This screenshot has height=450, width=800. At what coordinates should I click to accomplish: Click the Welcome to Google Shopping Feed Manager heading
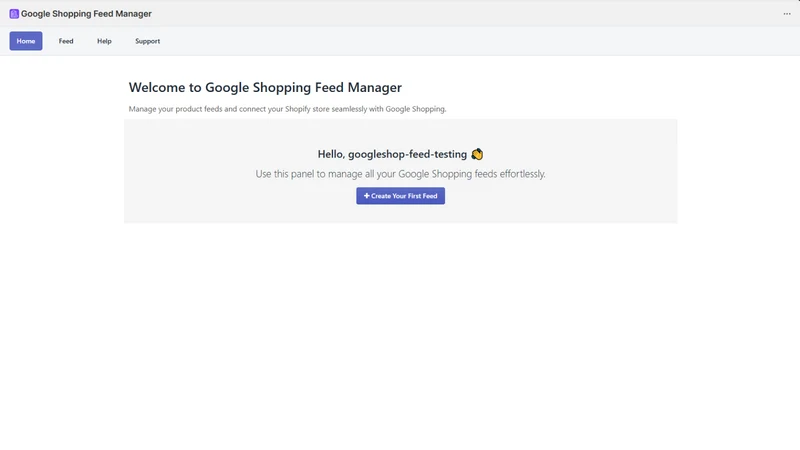pyautogui.click(x=265, y=87)
